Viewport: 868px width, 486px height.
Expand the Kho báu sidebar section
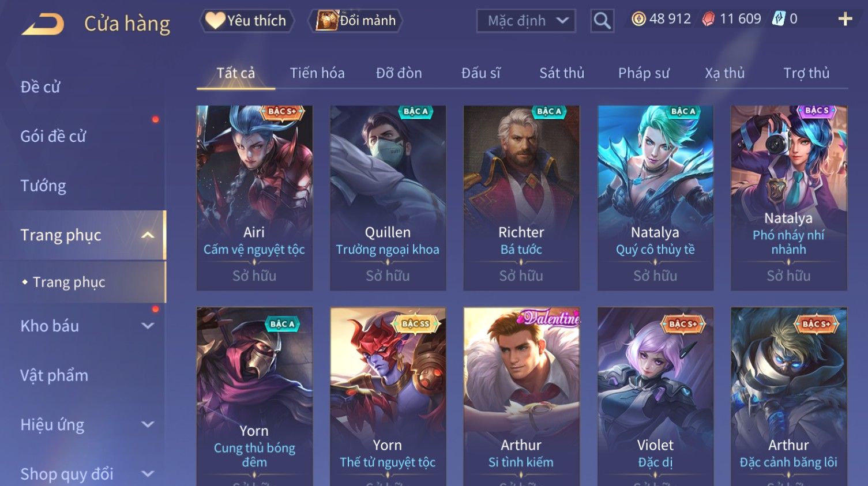coord(148,326)
